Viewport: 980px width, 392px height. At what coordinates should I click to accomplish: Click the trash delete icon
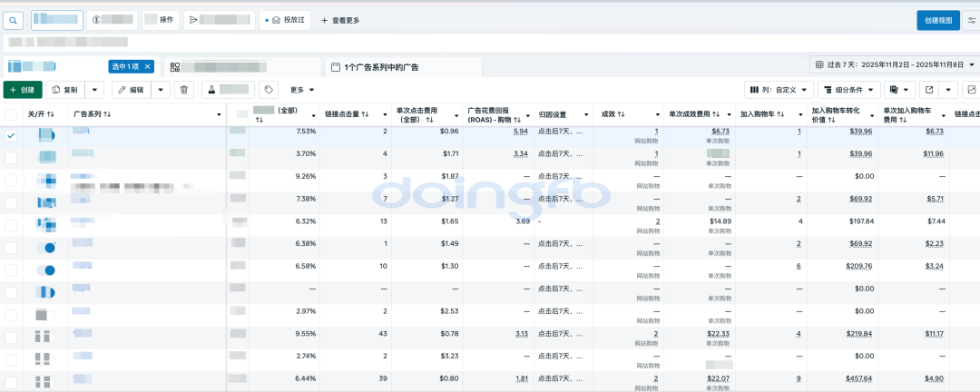[x=184, y=90]
